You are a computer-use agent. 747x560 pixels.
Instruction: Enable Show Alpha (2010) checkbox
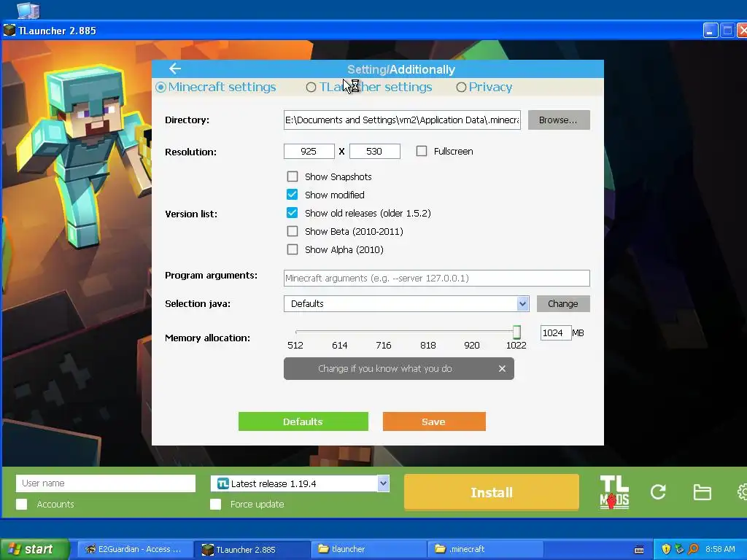292,249
